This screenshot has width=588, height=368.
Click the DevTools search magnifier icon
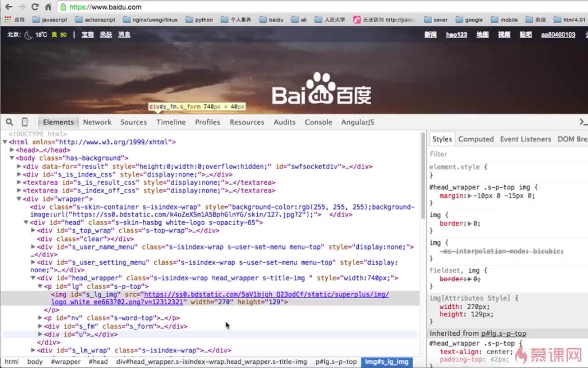pos(9,122)
